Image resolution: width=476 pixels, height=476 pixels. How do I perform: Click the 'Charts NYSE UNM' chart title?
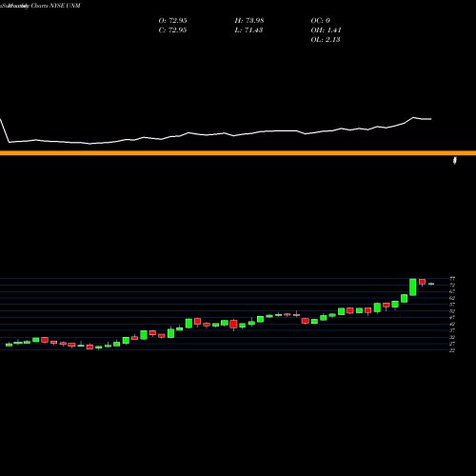[x=55, y=6]
